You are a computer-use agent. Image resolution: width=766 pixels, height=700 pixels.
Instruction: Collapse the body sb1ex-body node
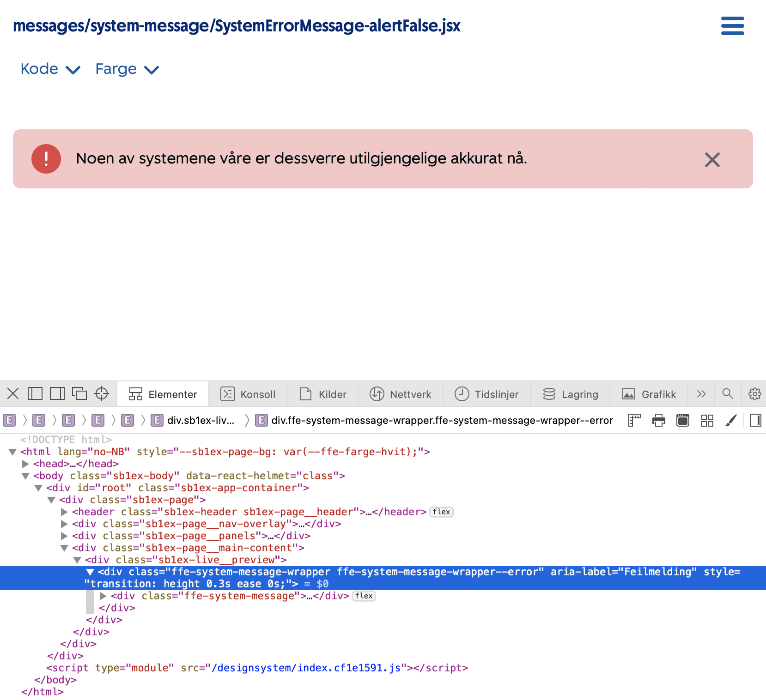click(25, 476)
